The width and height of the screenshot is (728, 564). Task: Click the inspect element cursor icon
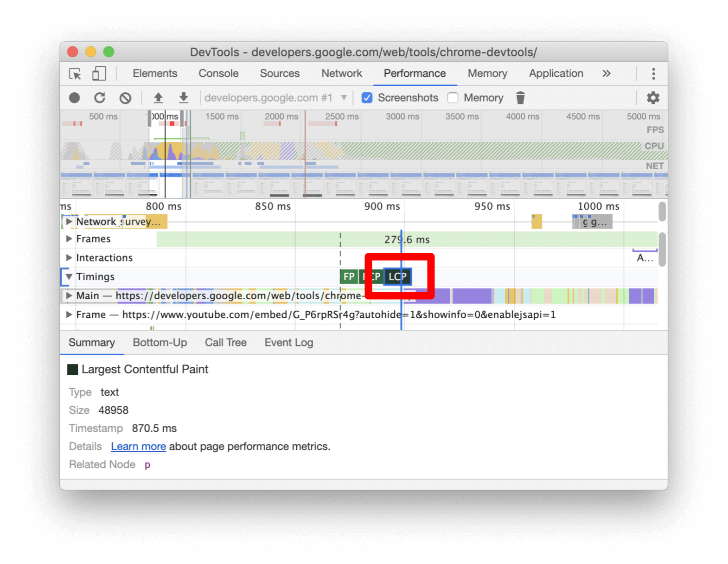(75, 74)
